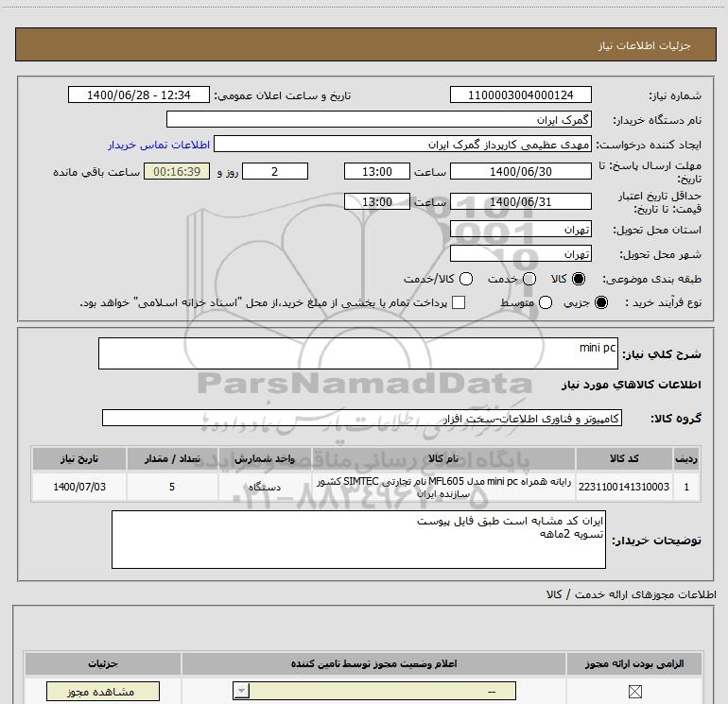
Task: Open the license status dropdown arrow
Action: click(241, 691)
